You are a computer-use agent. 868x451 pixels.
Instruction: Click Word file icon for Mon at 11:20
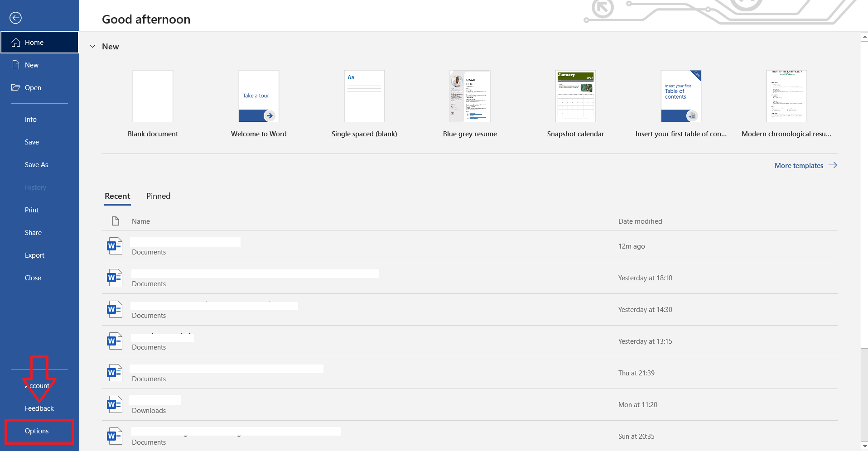tap(115, 404)
